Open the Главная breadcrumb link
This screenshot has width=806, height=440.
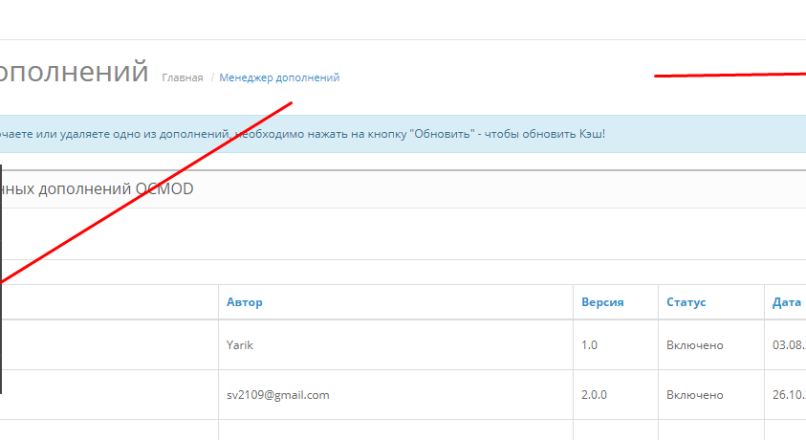coord(182,78)
